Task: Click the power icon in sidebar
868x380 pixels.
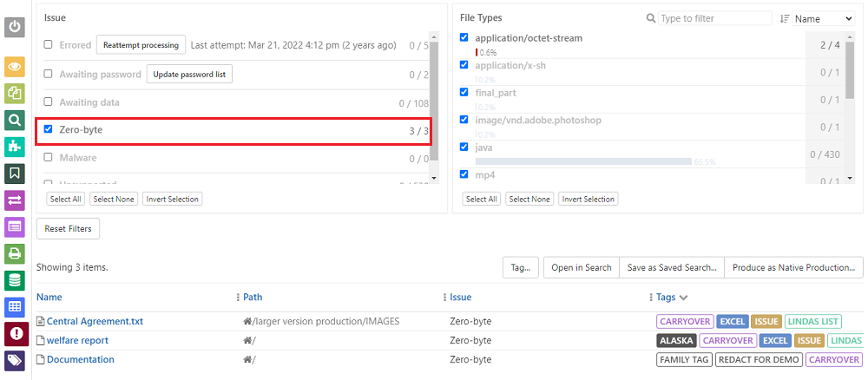Action: pyautogui.click(x=15, y=27)
